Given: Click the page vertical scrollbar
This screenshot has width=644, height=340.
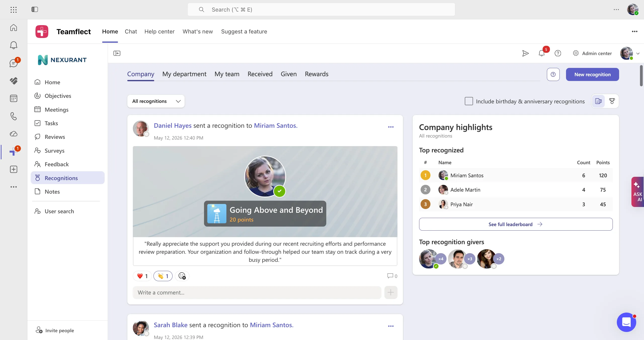Looking at the screenshot, I should [x=641, y=75].
